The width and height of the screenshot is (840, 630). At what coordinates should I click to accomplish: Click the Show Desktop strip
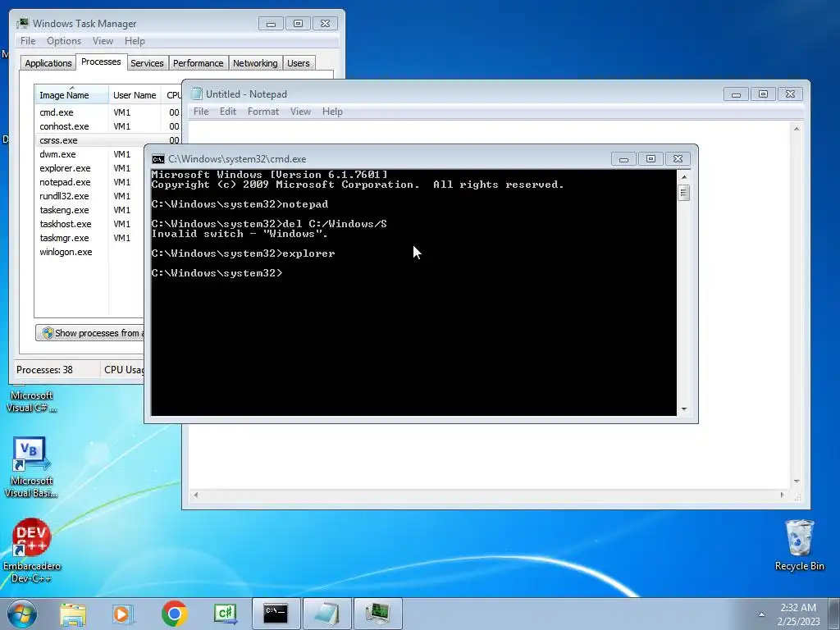(x=834, y=614)
